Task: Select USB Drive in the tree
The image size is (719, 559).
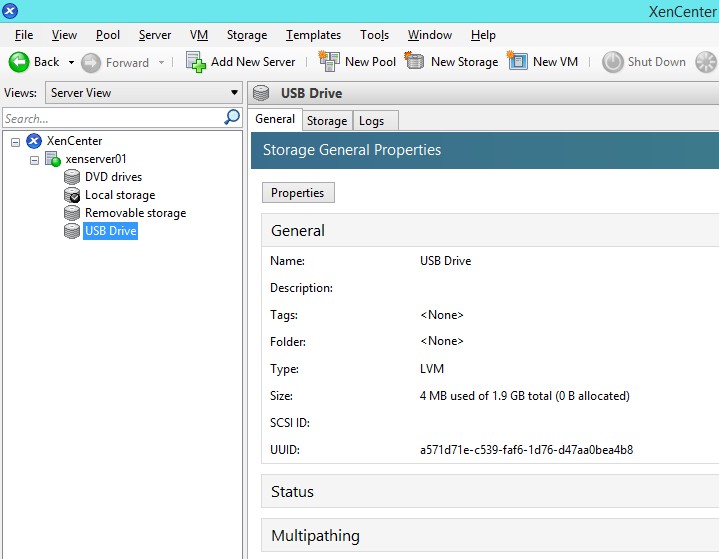Action: (x=111, y=231)
